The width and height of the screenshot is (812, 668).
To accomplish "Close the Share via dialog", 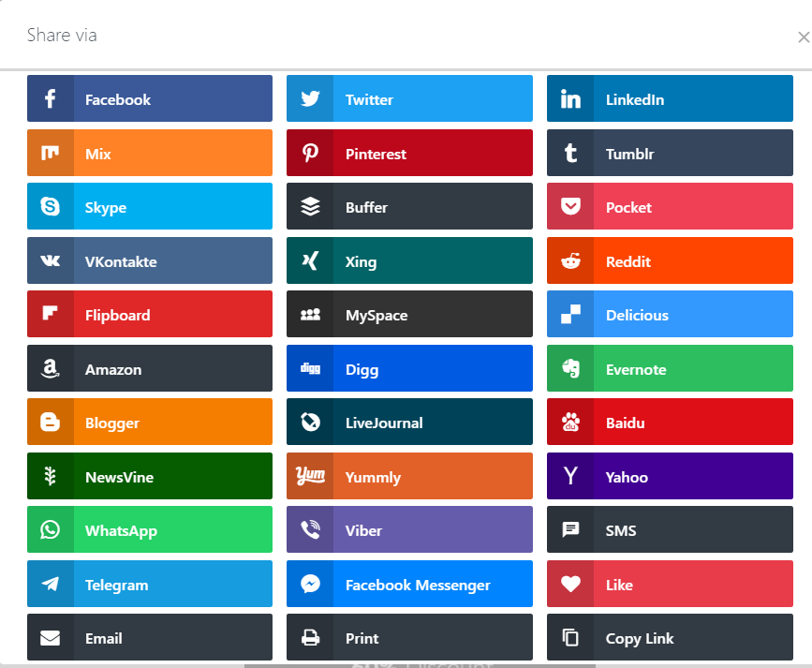I will click(x=804, y=37).
